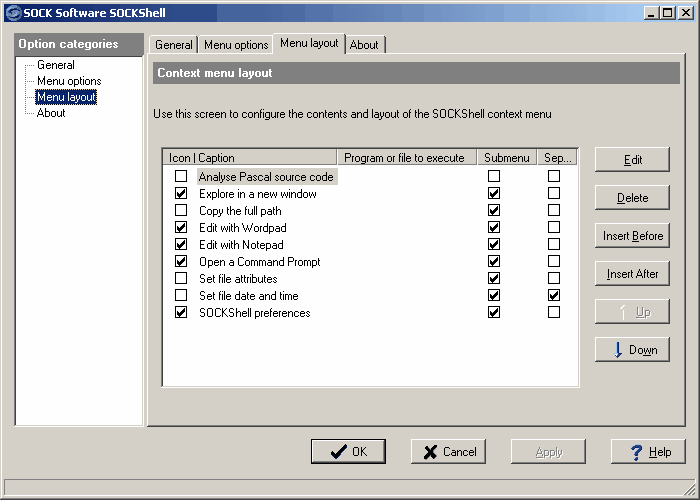Viewport: 700px width, 500px height.
Task: Click the SOCKShell title bar app icon
Action: 12,12
